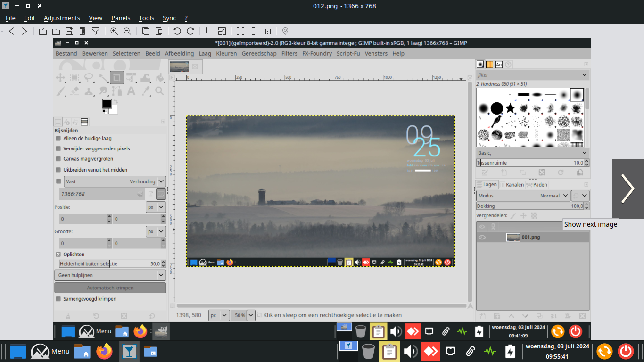Click the GPS location pin icon
Screen dimensions: 644x362
click(x=285, y=31)
